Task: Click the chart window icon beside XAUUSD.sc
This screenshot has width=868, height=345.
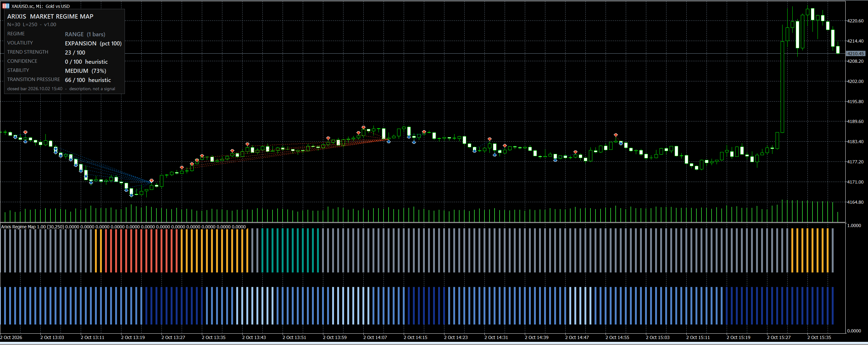Action: click(x=6, y=6)
